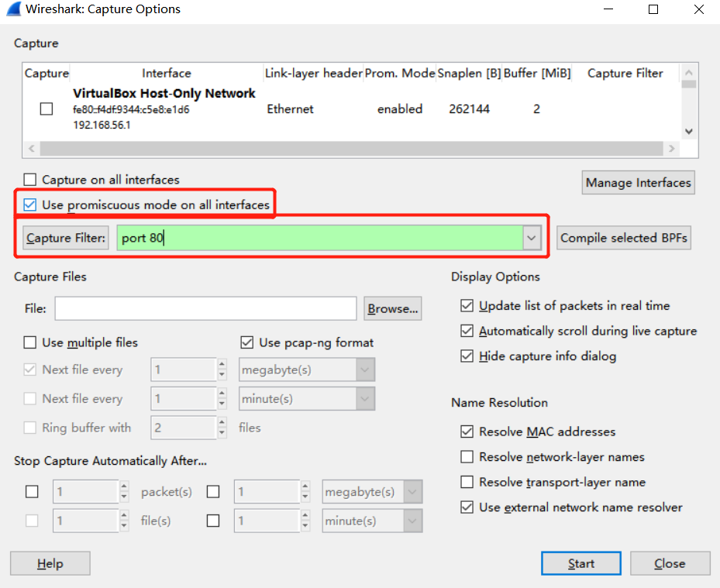Click the stop after megabyte(s) number field

[267, 492]
